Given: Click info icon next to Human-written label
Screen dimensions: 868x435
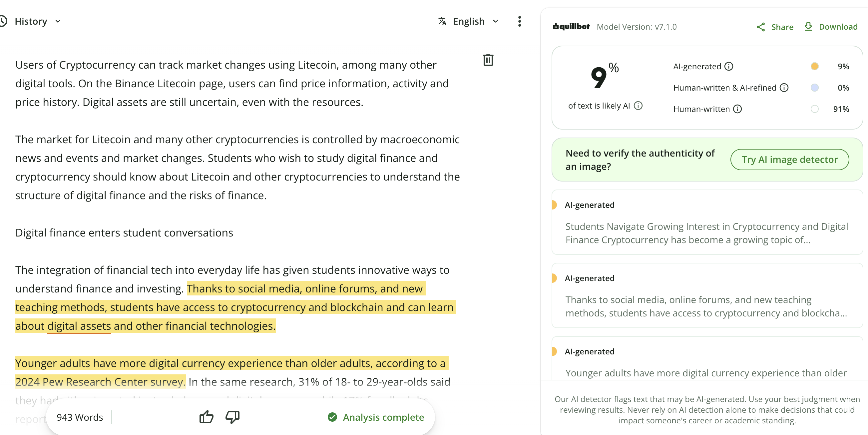Looking at the screenshot, I should point(737,109).
